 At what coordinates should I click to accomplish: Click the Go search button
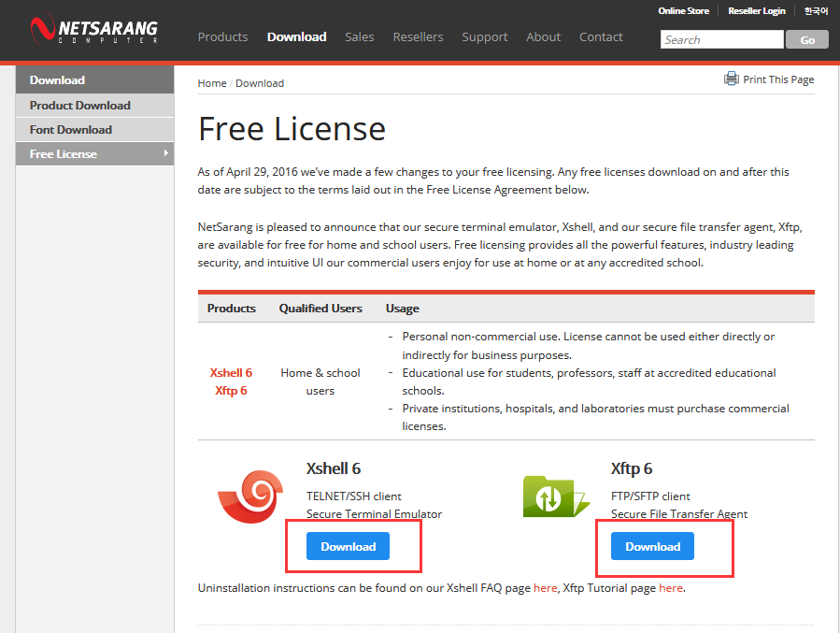click(807, 39)
